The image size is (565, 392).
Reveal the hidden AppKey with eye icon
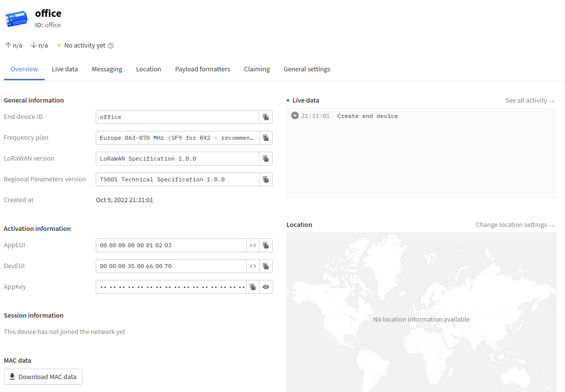click(x=266, y=287)
